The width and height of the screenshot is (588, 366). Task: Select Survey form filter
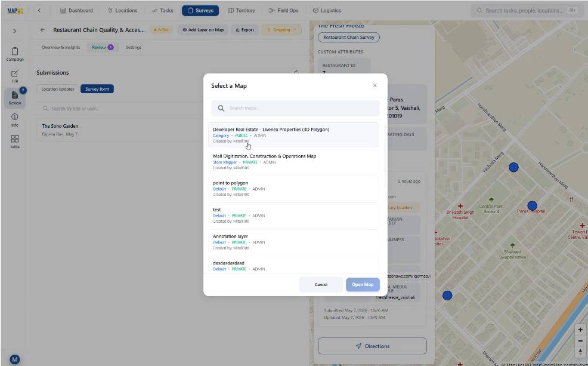coord(97,89)
